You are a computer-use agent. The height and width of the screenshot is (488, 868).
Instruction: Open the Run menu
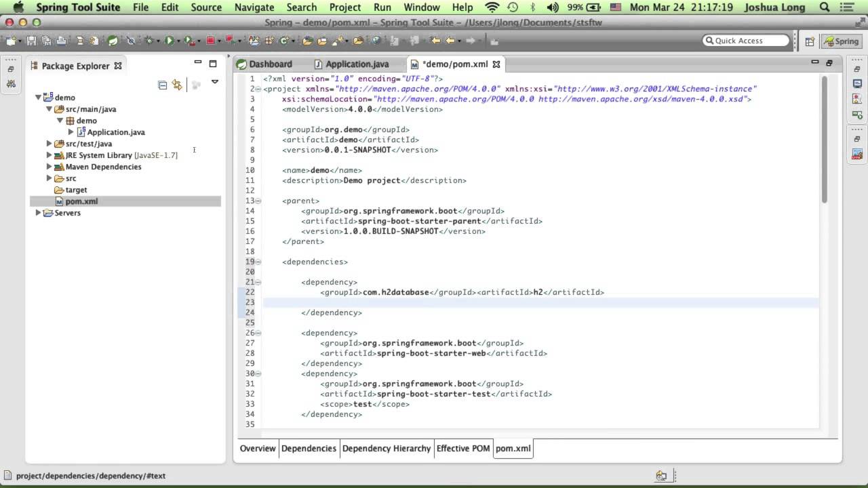pos(382,7)
